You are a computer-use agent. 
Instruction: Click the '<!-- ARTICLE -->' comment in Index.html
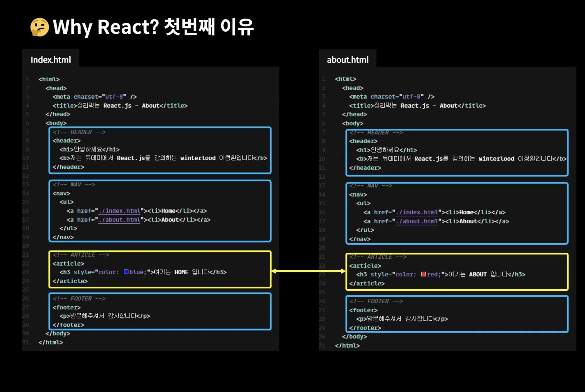tap(81, 255)
